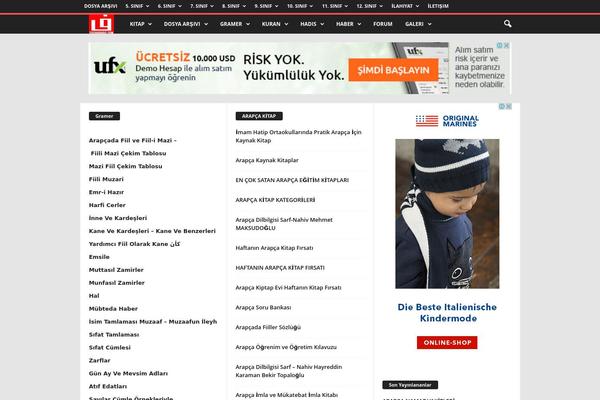Click the red site logo
This screenshot has width=600, height=400.
click(x=101, y=24)
